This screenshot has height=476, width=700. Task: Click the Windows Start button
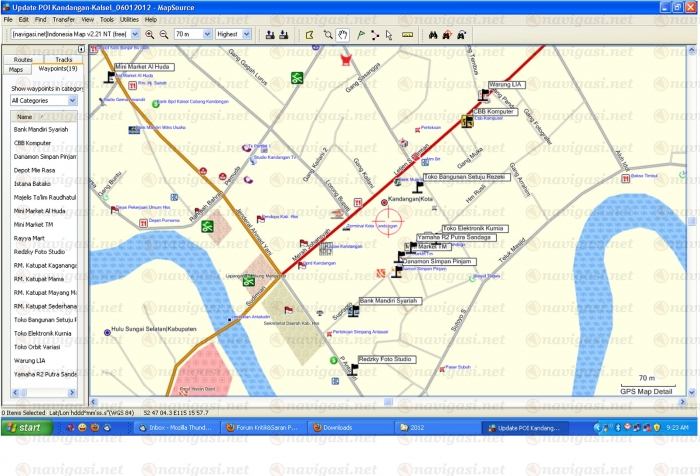24,427
